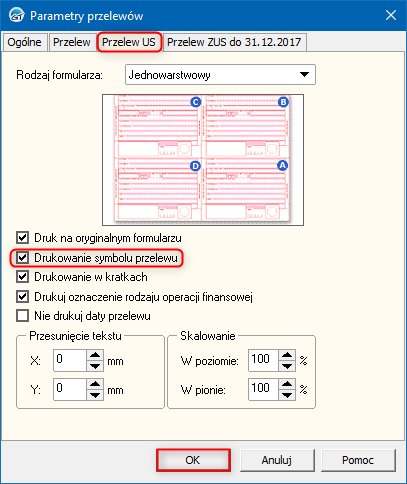Toggle Drukowanie w kratkach checkbox
This screenshot has width=407, height=484.
pos(22,277)
